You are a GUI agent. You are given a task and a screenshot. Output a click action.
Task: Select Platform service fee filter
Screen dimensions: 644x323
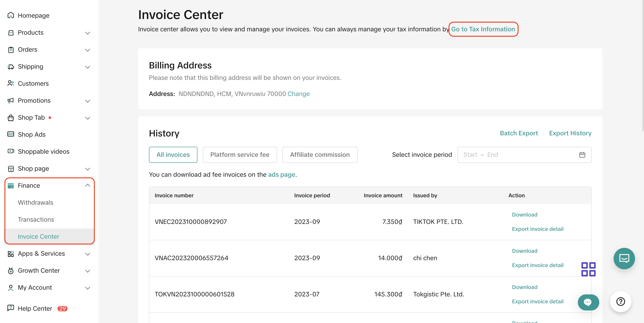click(x=239, y=155)
